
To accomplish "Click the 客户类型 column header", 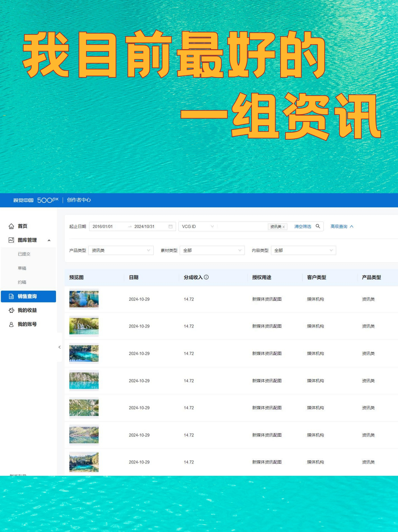I will point(316,277).
